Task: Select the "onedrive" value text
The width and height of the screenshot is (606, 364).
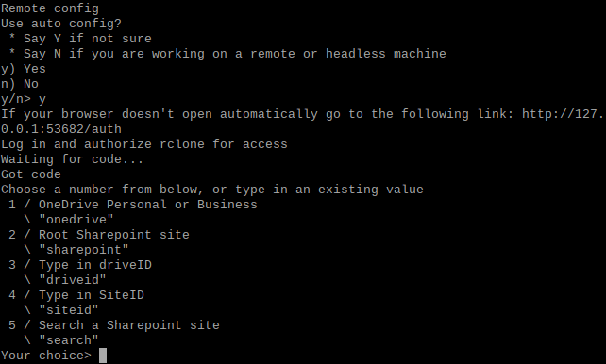Action: click(x=76, y=220)
